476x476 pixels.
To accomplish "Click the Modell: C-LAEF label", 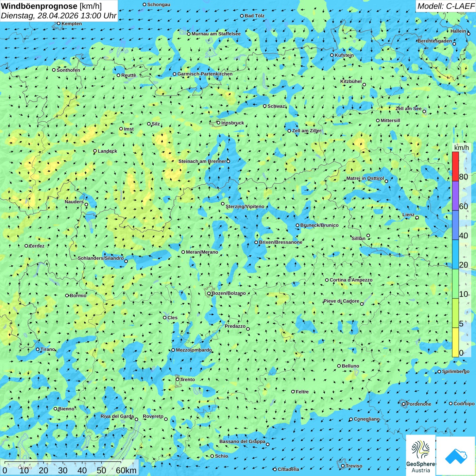I will [445, 6].
